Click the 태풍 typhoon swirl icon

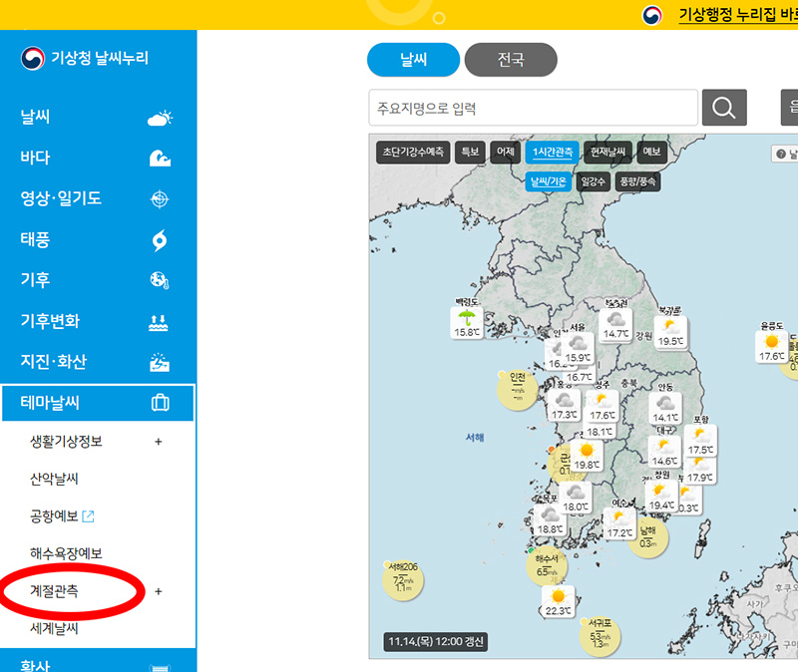click(160, 240)
